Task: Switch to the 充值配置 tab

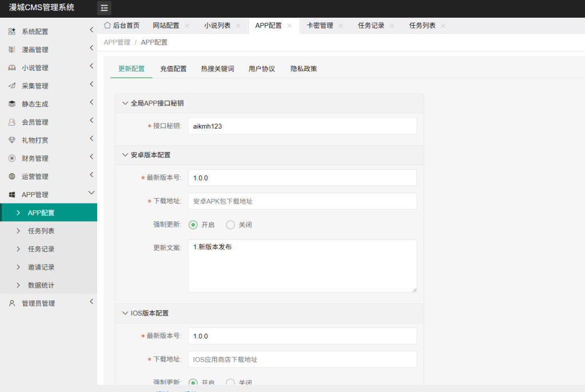Action: click(x=174, y=69)
